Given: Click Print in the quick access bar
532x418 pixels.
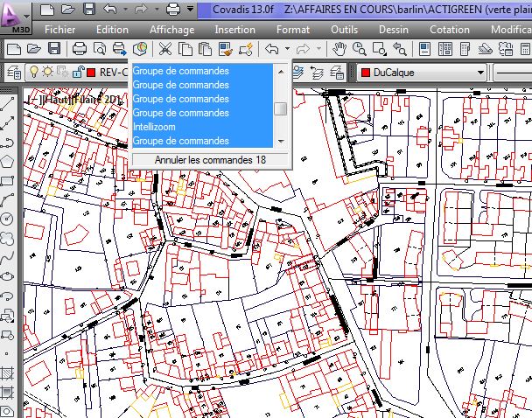Looking at the screenshot, I should [173, 9].
